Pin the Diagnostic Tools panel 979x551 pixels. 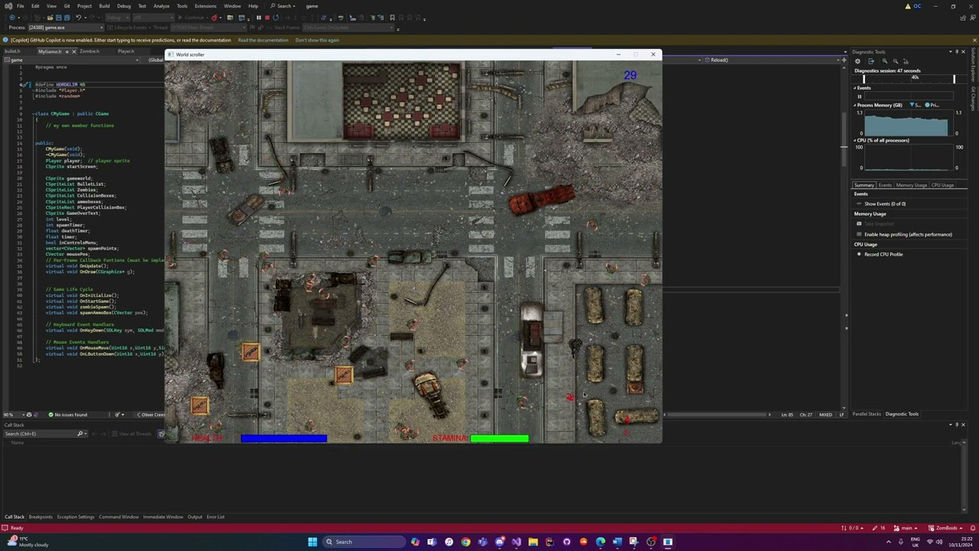point(957,52)
